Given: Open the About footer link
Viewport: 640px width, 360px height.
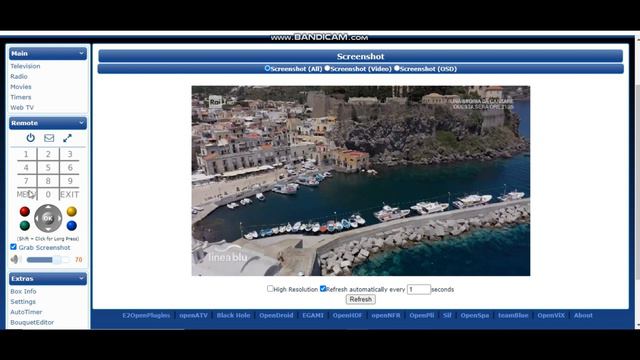Looking at the screenshot, I should (x=583, y=315).
